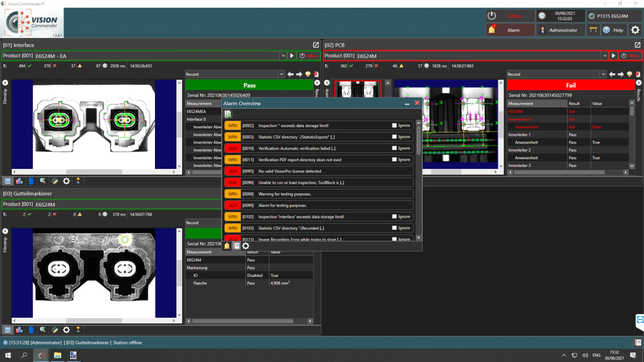Screen dimensions: 644x362
Task: Enable Ignore for alarm 0103 CSV directory
Action: pos(394,228)
